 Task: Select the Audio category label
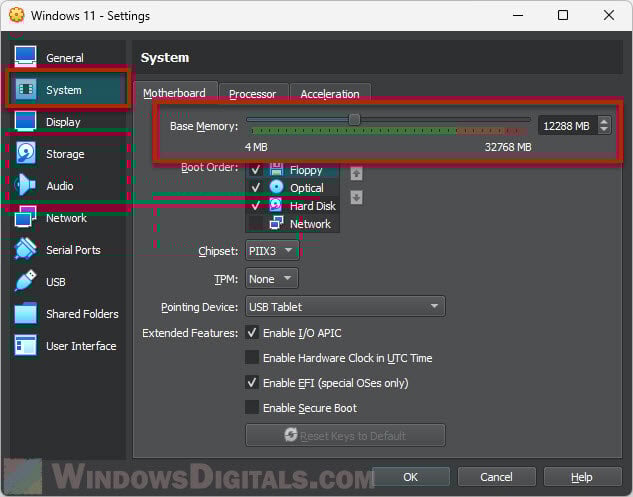[60, 186]
